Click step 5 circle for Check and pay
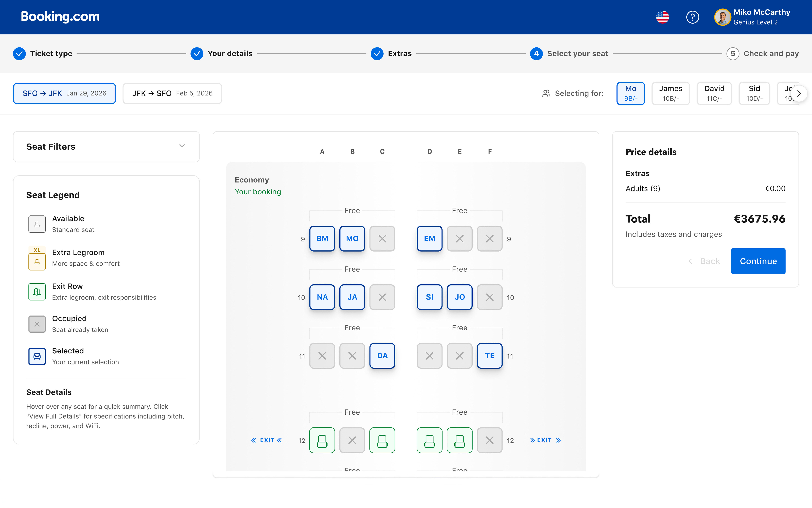This screenshot has height=508, width=812. [733, 54]
